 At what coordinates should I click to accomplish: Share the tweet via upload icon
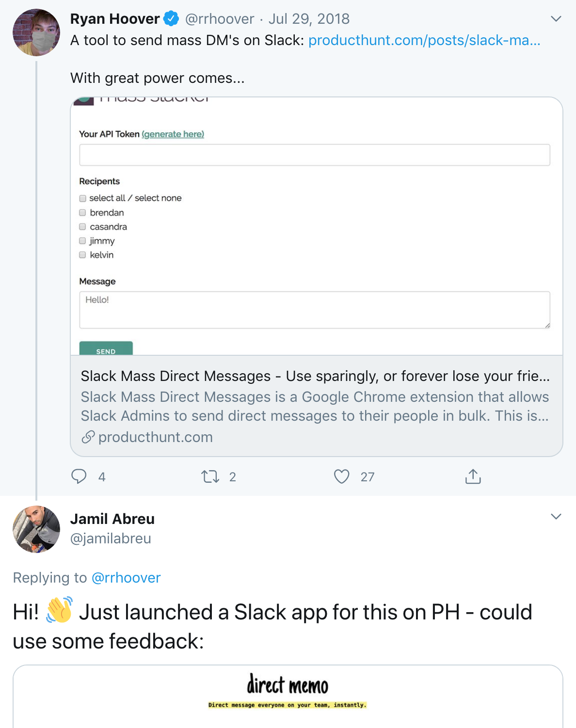point(473,477)
